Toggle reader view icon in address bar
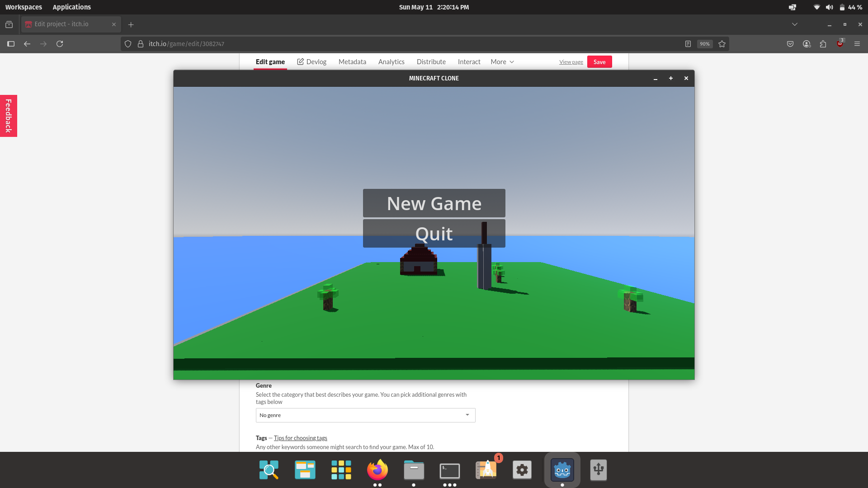The height and width of the screenshot is (488, 868). click(688, 44)
